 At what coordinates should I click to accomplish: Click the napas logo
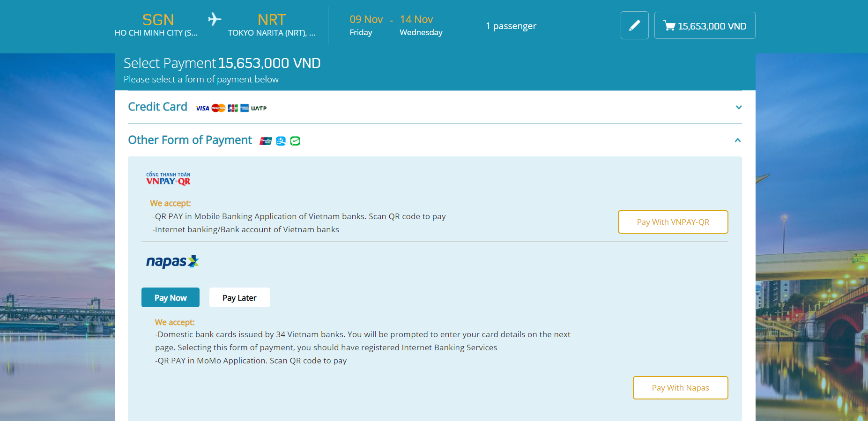point(172,261)
